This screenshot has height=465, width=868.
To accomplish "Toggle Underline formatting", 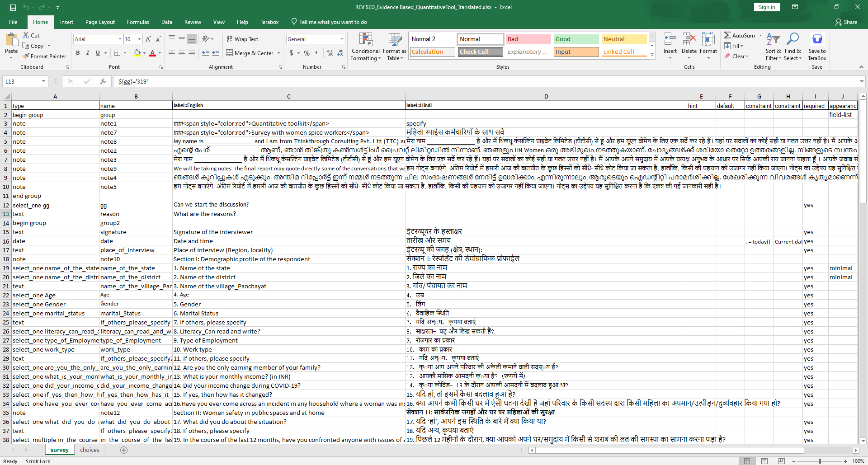I will pyautogui.click(x=98, y=53).
